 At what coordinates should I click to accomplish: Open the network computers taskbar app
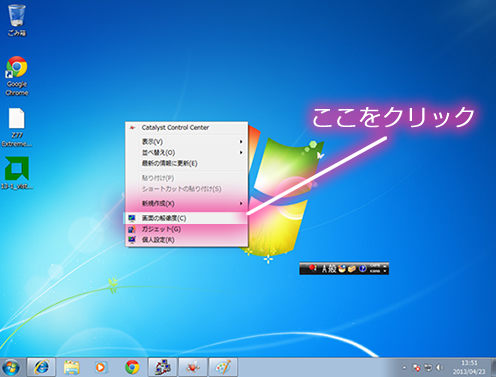click(163, 367)
